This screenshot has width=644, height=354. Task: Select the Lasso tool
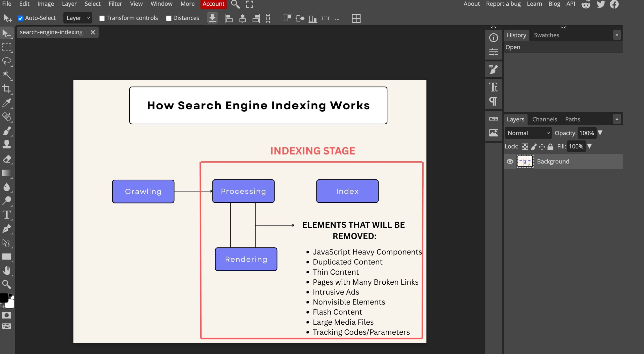tap(7, 61)
